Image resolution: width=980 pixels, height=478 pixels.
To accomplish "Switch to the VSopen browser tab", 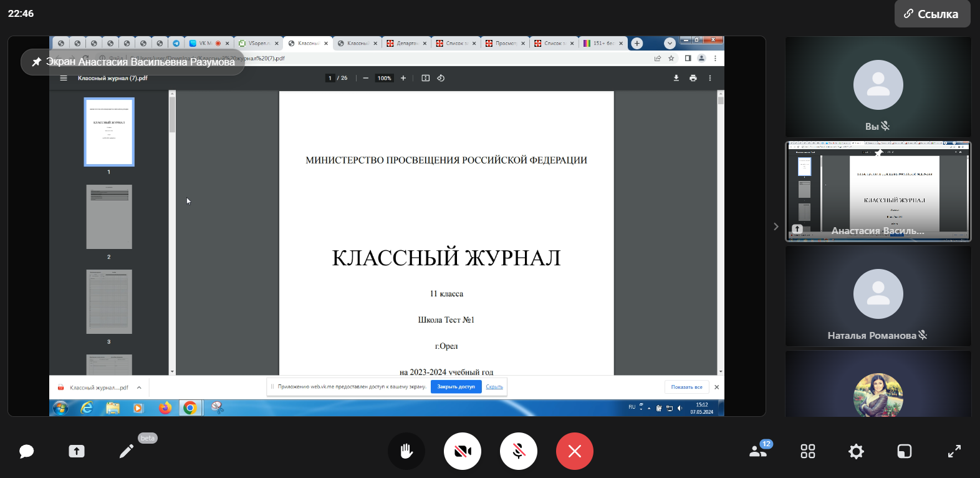I will pos(258,44).
